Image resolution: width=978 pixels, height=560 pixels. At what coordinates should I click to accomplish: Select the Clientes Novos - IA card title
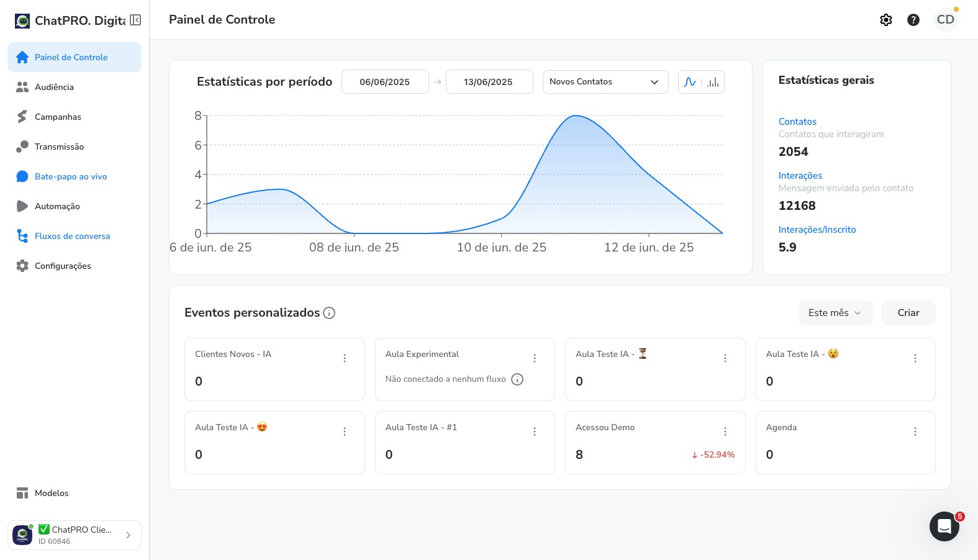pyautogui.click(x=233, y=354)
